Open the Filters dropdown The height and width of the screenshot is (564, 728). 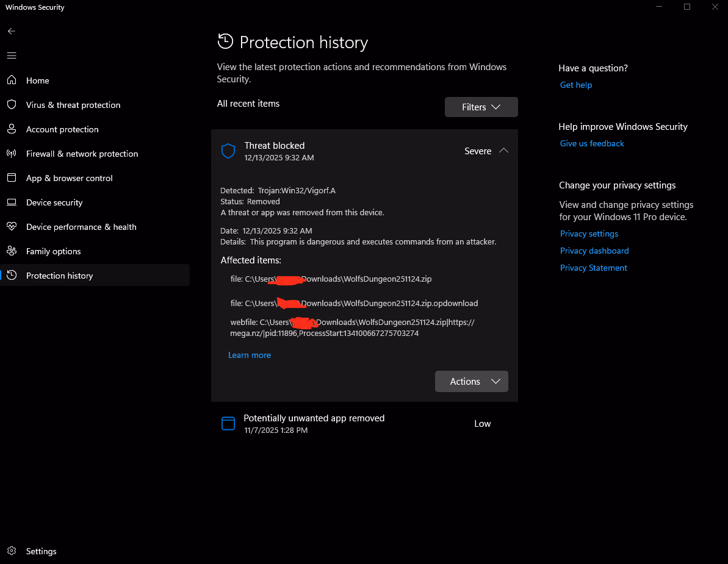click(x=481, y=107)
